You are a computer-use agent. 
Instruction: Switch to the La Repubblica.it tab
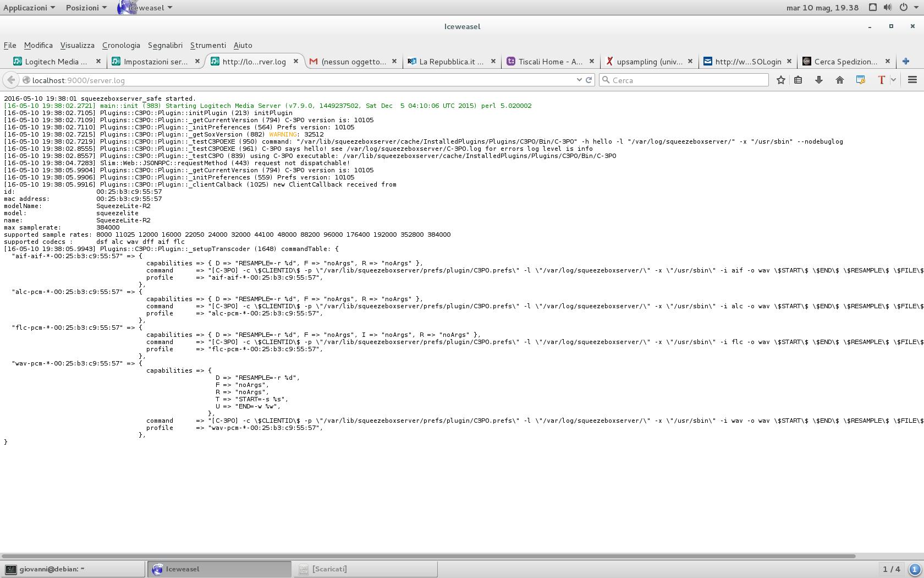[x=451, y=62]
